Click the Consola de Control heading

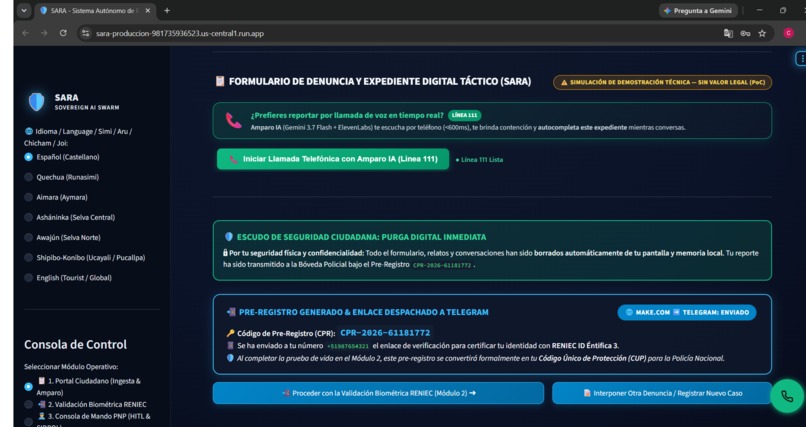[x=76, y=344]
